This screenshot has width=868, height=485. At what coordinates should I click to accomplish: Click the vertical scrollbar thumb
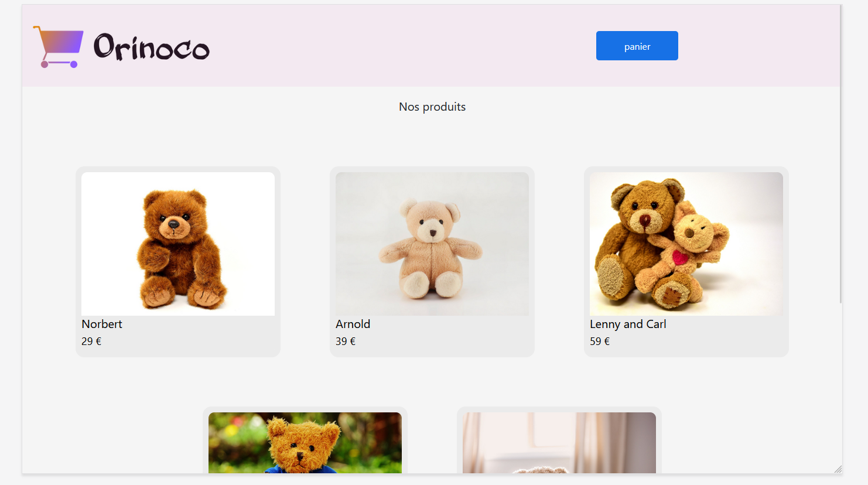pos(841,152)
